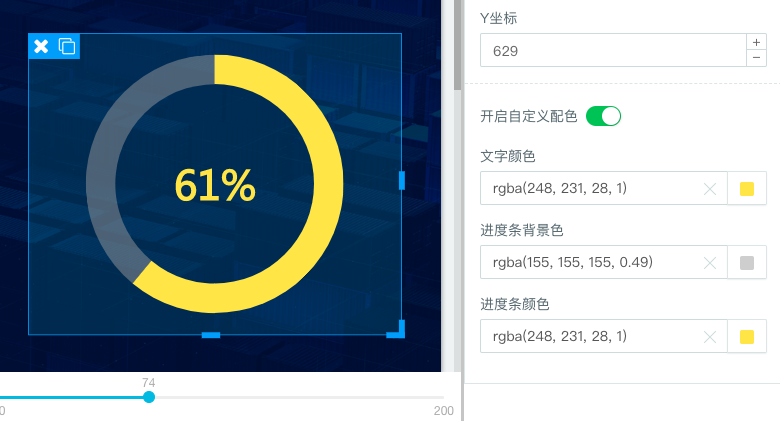This screenshot has width=780, height=421.
Task: Clear the 进度条颜色 value
Action: (x=710, y=337)
